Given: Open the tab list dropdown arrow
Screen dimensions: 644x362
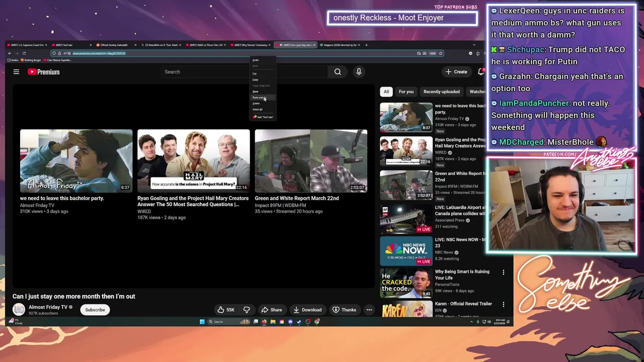Looking at the screenshot, I should (x=473, y=45).
